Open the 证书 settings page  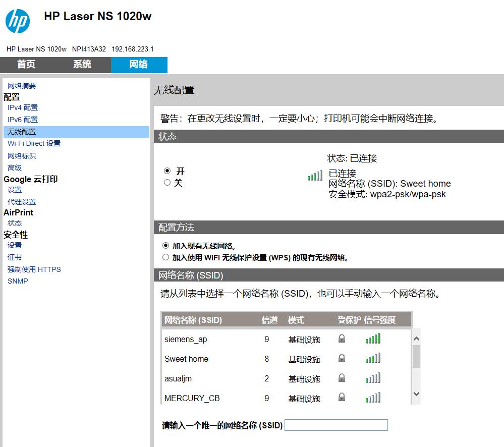(x=15, y=257)
